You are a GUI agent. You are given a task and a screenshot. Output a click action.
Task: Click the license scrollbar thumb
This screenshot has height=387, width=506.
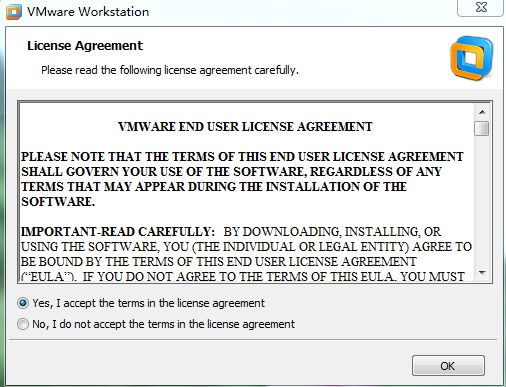click(482, 128)
